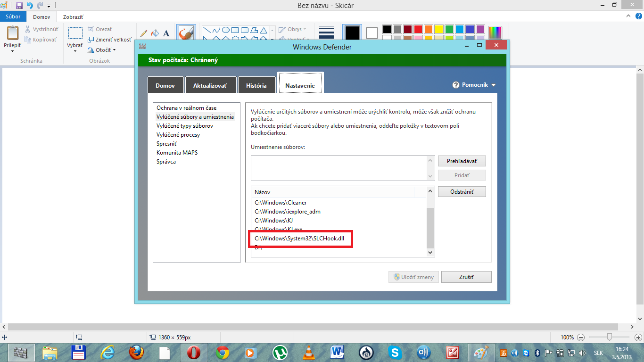This screenshot has height=362, width=644.
Task: Click the Prehľadávať browse button
Action: [462, 161]
